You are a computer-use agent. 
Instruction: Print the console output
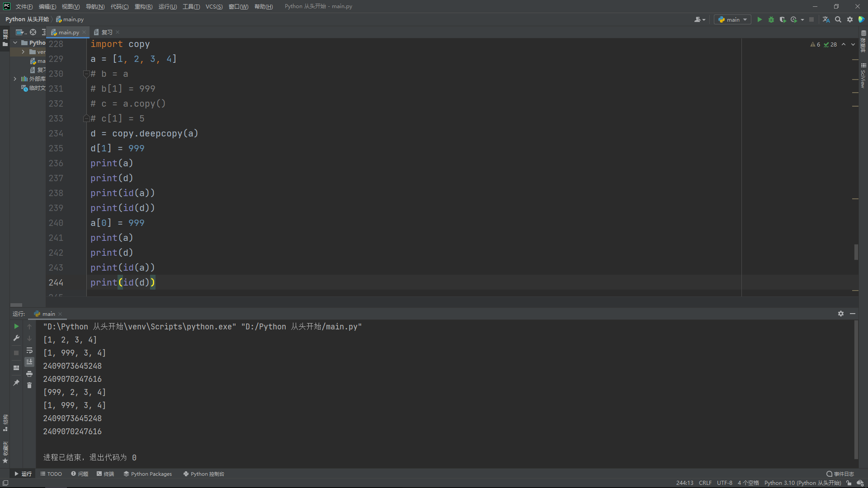29,374
